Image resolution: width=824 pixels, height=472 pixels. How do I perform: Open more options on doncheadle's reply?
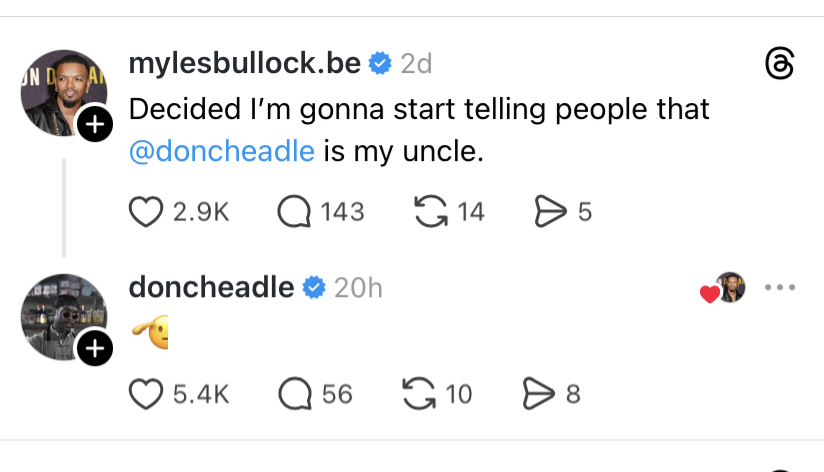click(779, 288)
